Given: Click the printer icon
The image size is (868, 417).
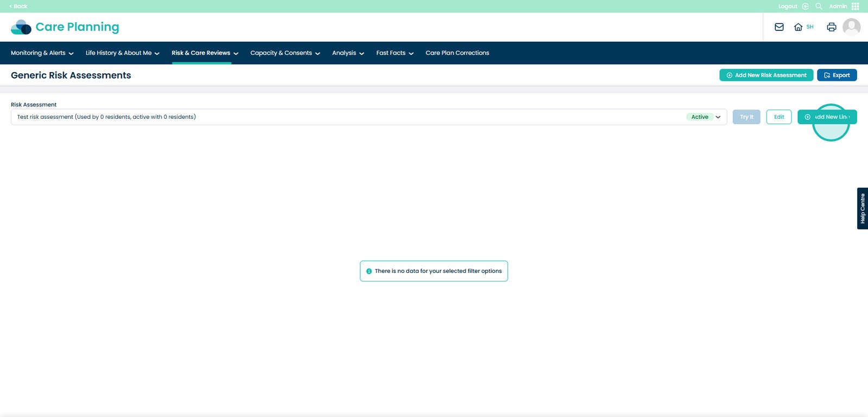Looking at the screenshot, I should [831, 27].
